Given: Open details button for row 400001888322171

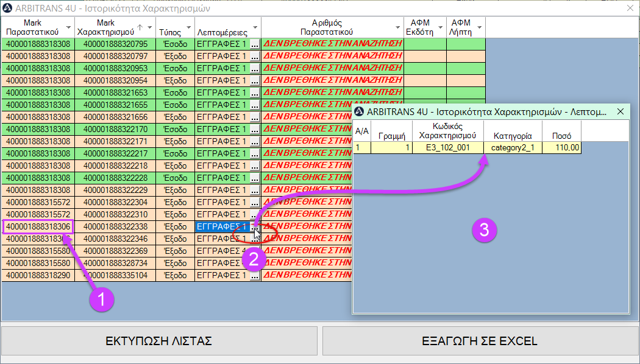Looking at the screenshot, I should [255, 142].
